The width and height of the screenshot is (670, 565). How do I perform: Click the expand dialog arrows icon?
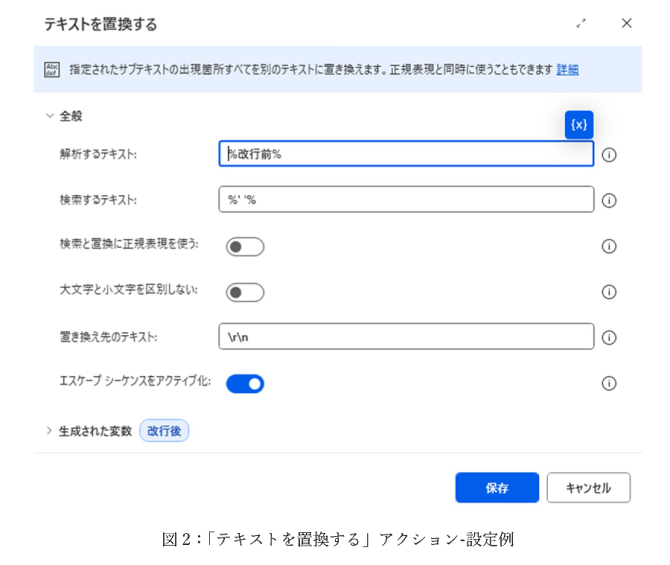581,23
